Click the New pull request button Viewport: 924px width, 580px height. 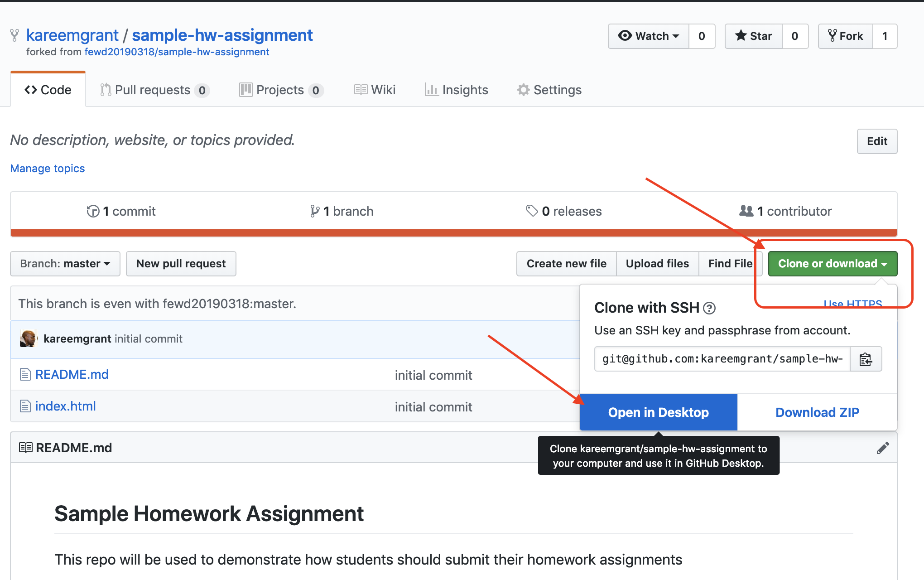(x=181, y=264)
